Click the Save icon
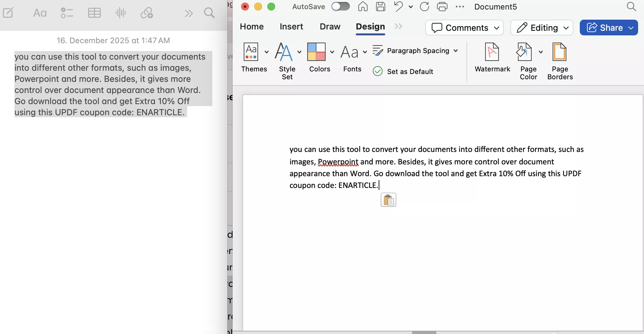Image resolution: width=644 pixels, height=334 pixels. coord(380,7)
